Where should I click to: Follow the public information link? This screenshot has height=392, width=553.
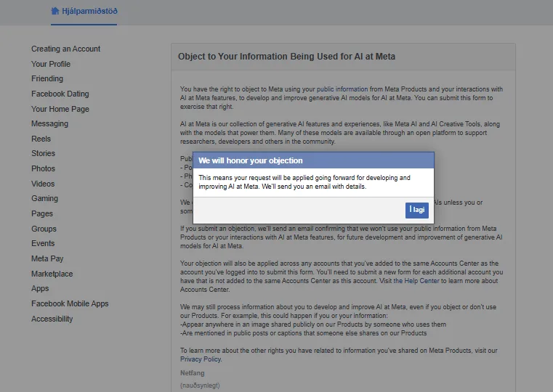pos(342,89)
